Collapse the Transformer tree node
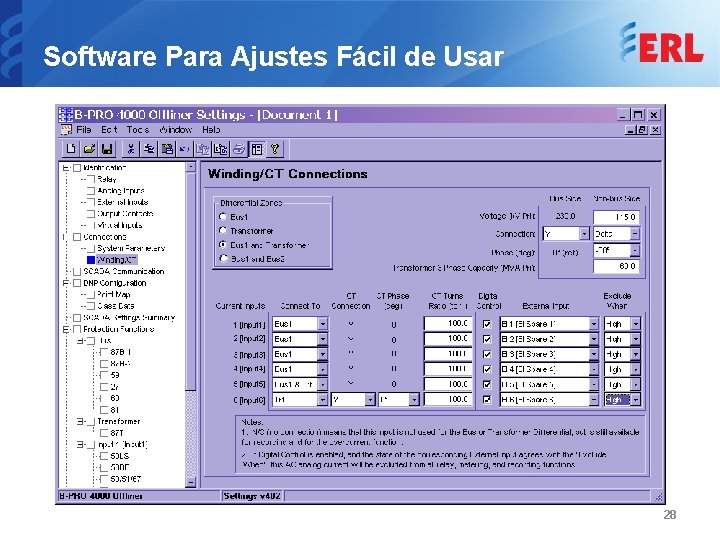 coord(80,421)
